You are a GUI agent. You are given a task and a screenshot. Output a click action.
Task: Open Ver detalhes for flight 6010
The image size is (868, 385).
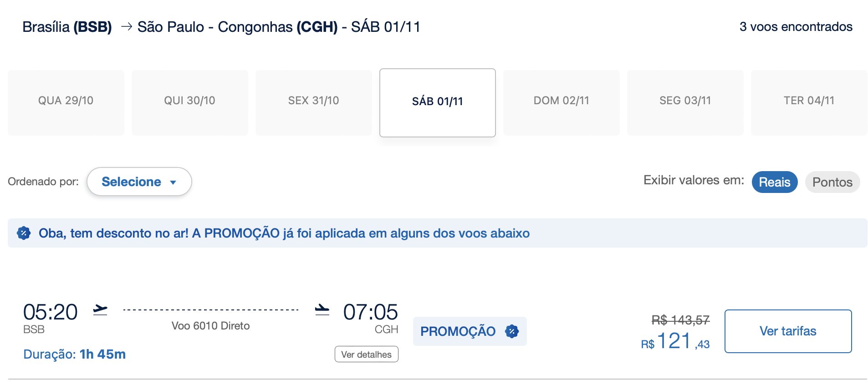366,355
